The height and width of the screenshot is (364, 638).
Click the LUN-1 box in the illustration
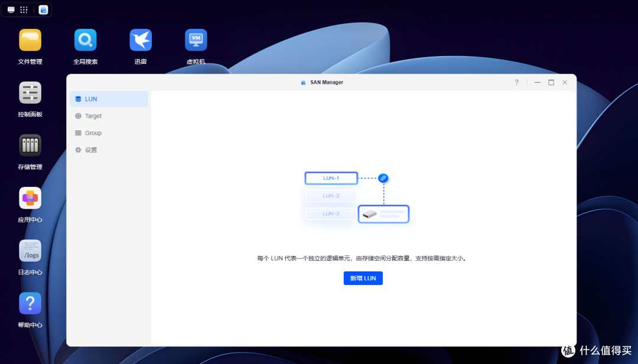click(331, 178)
